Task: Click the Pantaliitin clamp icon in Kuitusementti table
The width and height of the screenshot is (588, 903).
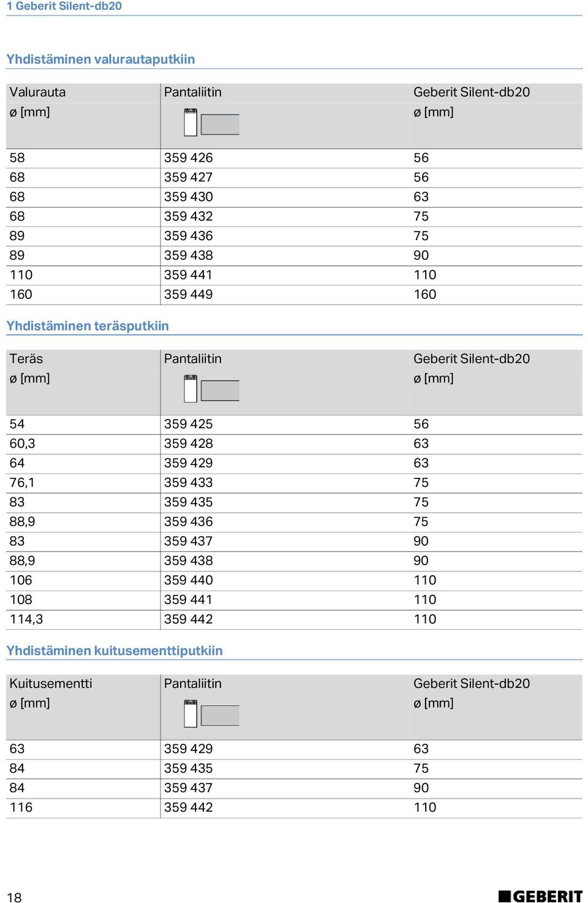Action: (212, 714)
